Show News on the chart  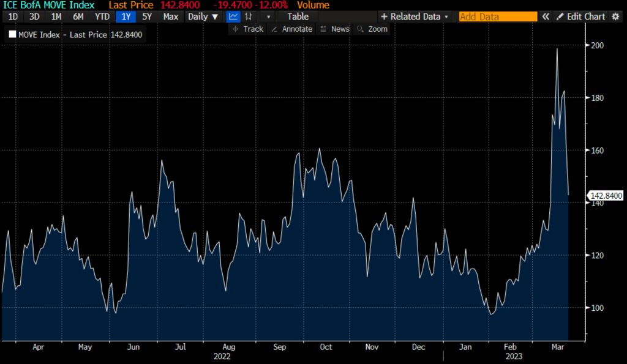tap(335, 29)
